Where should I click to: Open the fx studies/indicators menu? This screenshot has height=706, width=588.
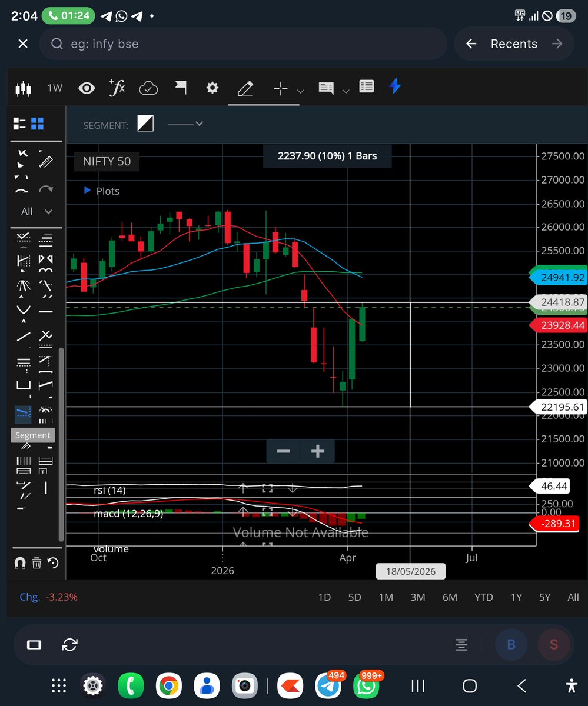point(117,88)
